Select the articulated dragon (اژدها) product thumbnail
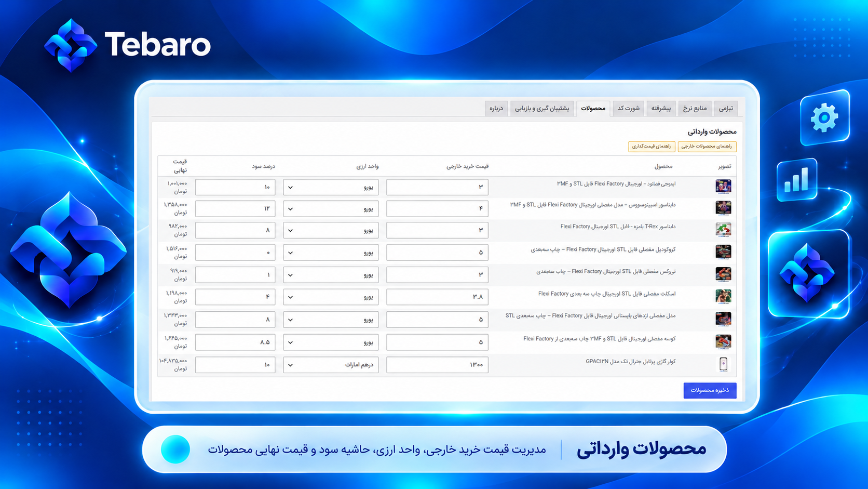The width and height of the screenshot is (868, 489). pos(723,319)
